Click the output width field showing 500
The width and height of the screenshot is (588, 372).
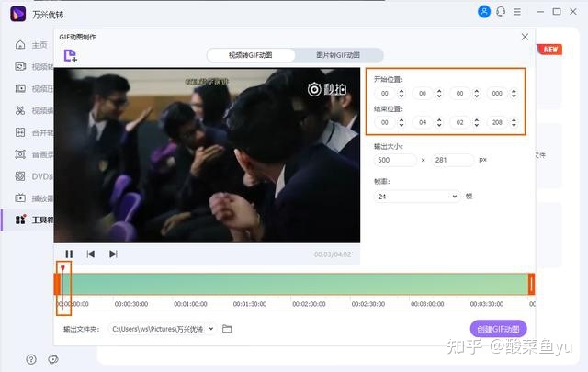click(x=395, y=160)
